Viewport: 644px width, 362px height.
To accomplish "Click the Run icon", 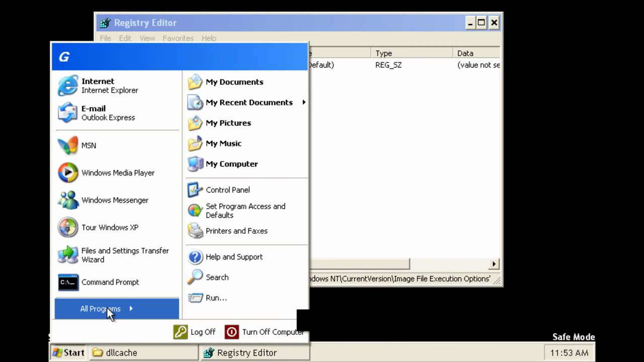I will point(195,298).
